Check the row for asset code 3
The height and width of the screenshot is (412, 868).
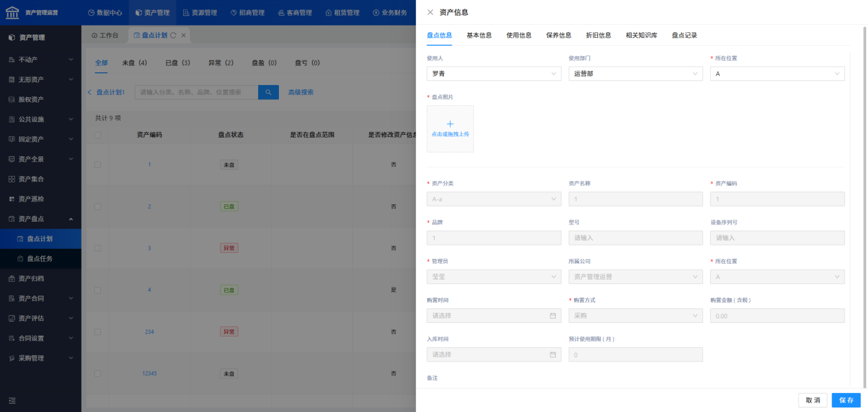click(x=97, y=248)
